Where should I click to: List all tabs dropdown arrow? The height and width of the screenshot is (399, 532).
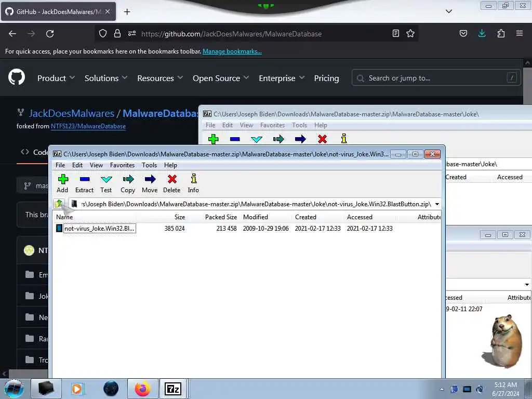(449, 11)
